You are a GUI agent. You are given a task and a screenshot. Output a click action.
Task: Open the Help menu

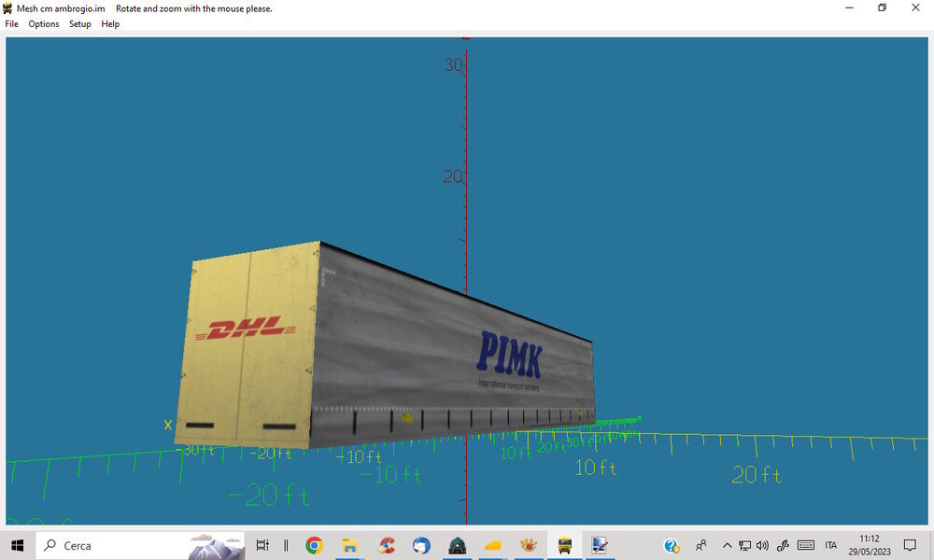(110, 24)
